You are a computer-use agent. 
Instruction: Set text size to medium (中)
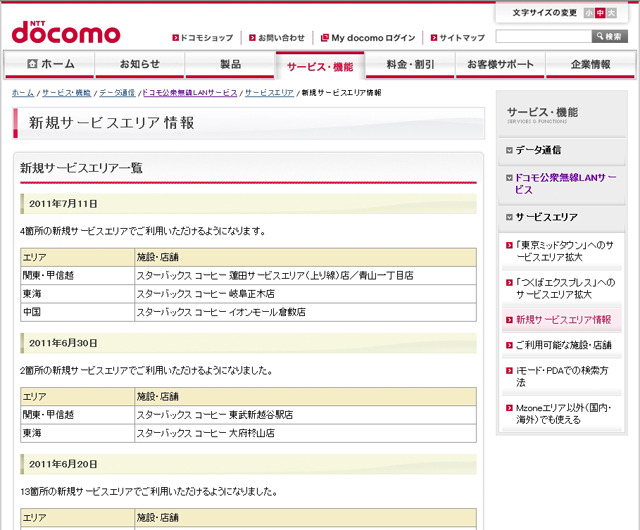tap(600, 13)
